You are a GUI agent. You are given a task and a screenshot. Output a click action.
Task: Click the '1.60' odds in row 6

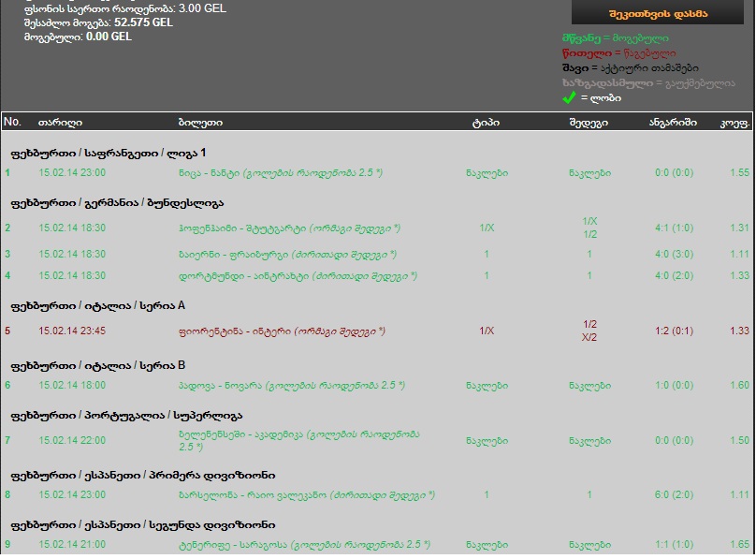click(739, 386)
